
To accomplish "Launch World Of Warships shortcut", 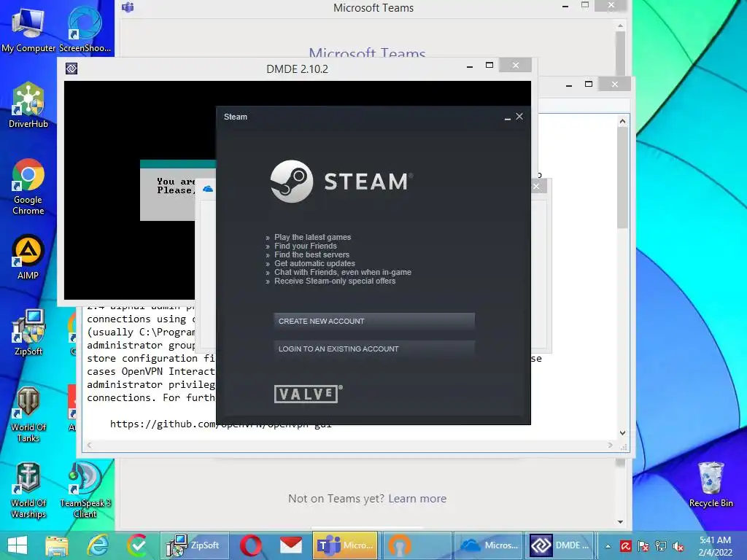I will [28, 490].
